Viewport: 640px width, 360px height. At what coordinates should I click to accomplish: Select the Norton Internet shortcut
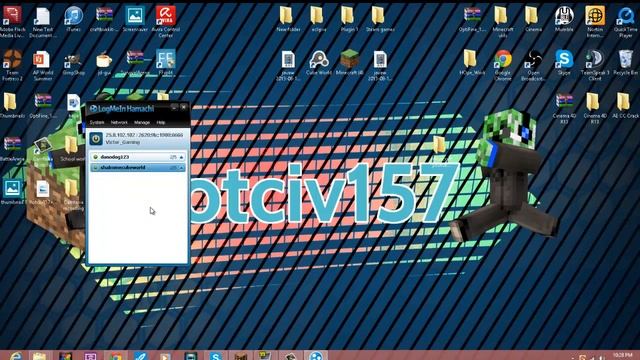[x=595, y=22]
